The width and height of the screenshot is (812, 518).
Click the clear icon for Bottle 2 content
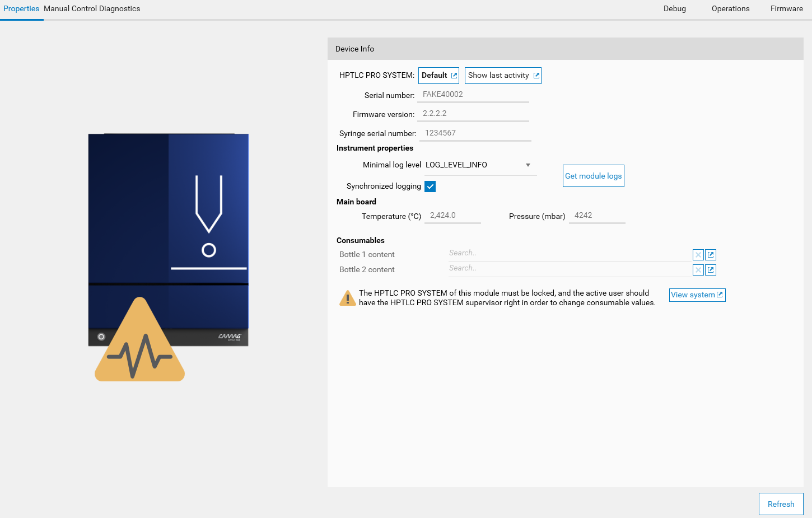(x=698, y=270)
